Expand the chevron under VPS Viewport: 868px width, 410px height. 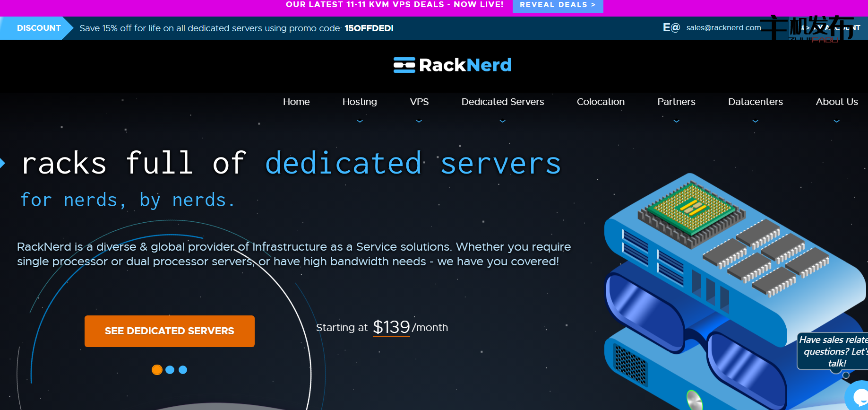coord(419,122)
